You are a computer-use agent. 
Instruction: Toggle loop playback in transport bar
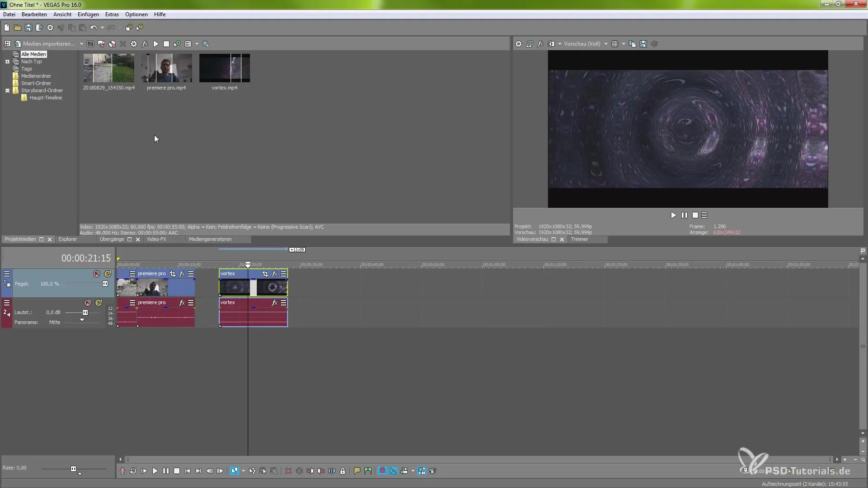tap(133, 471)
